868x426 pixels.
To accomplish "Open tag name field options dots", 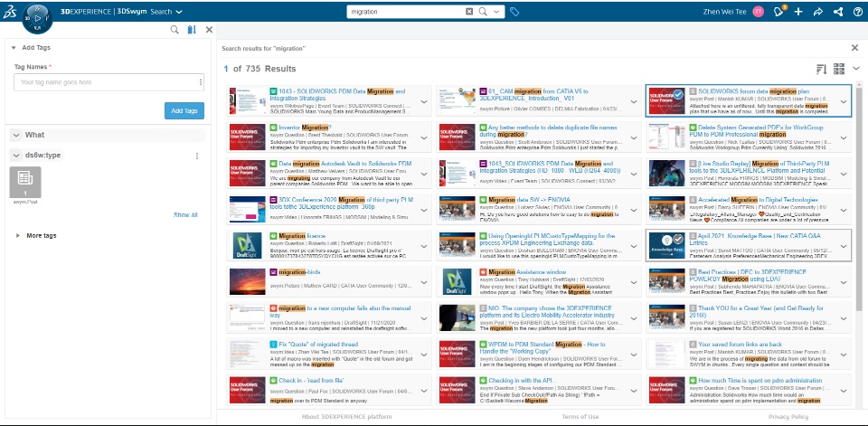I will click(201, 82).
